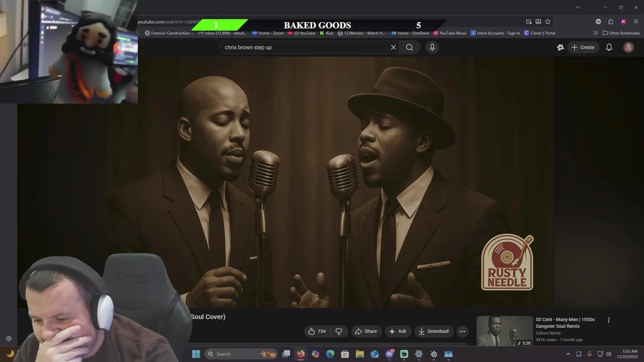Click the Culture Remix channel name
This screenshot has height=362, width=644.
(x=548, y=333)
